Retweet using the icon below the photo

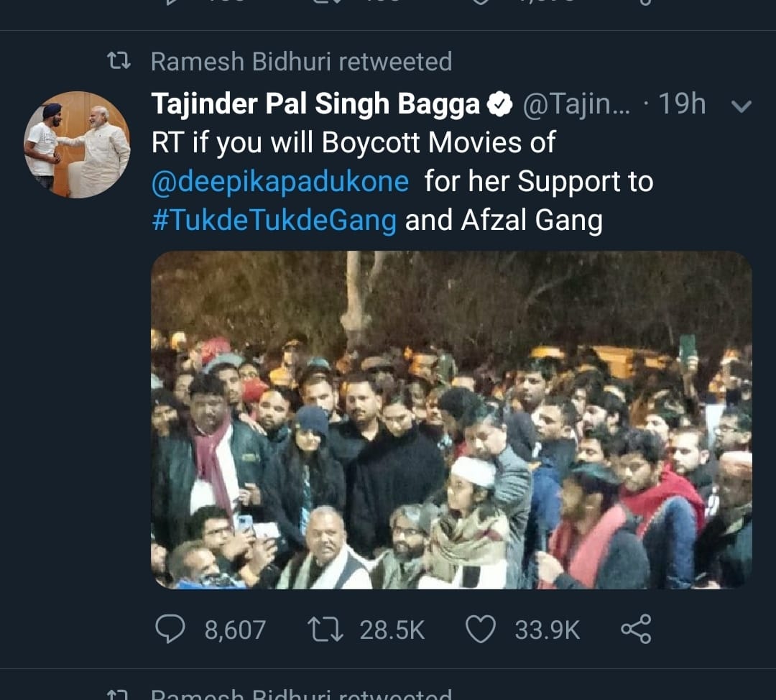pos(325,630)
